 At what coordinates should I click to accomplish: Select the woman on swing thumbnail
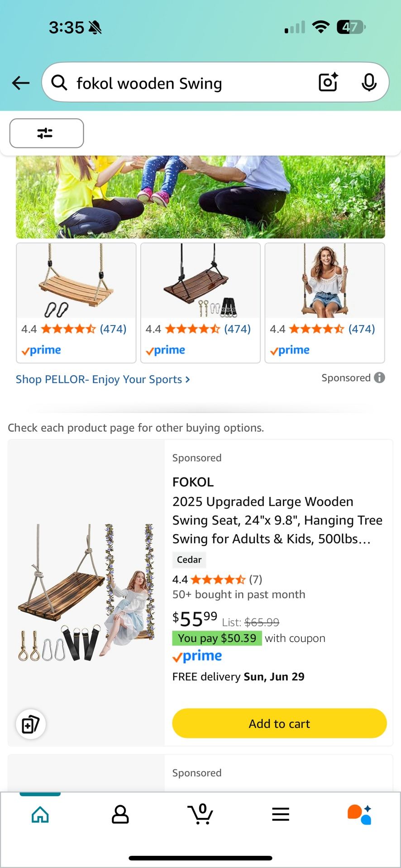click(x=325, y=281)
